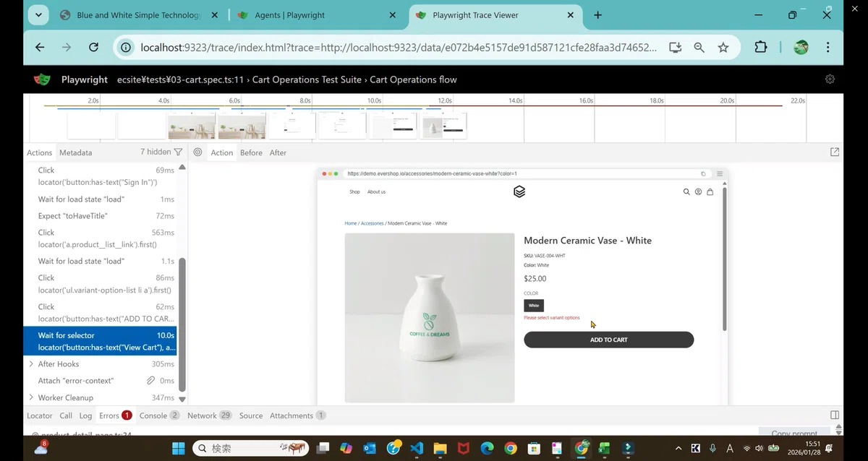This screenshot has height=461, width=868.
Task: Show the Before snapshot view
Action: point(251,152)
